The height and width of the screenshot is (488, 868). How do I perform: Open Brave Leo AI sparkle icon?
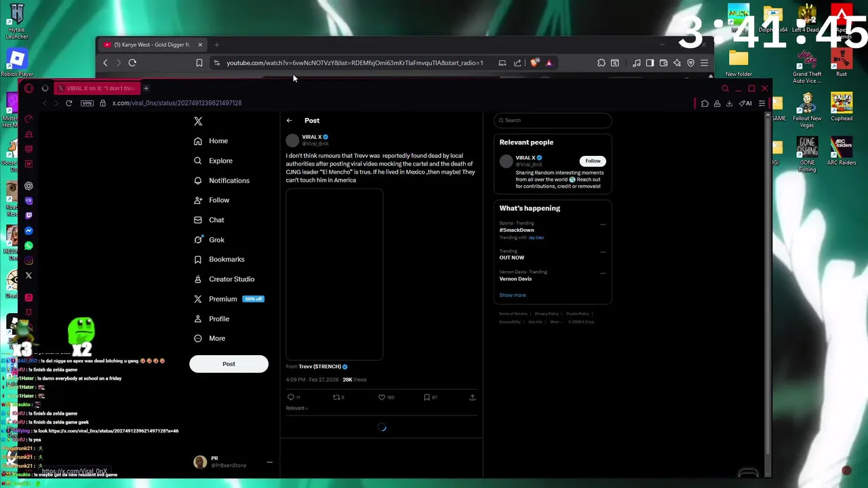(677, 63)
